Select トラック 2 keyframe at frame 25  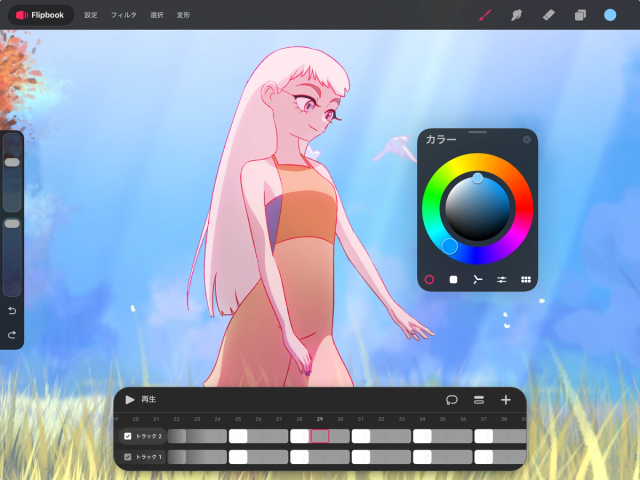(238, 436)
